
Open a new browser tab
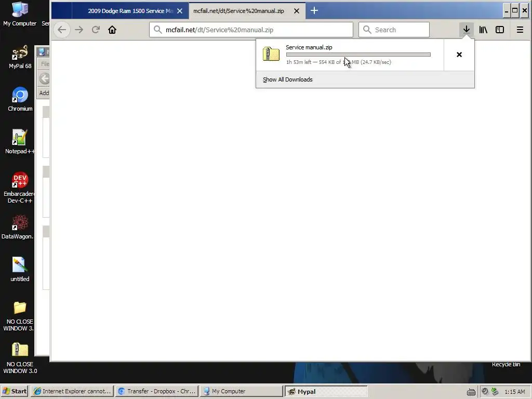314,11
